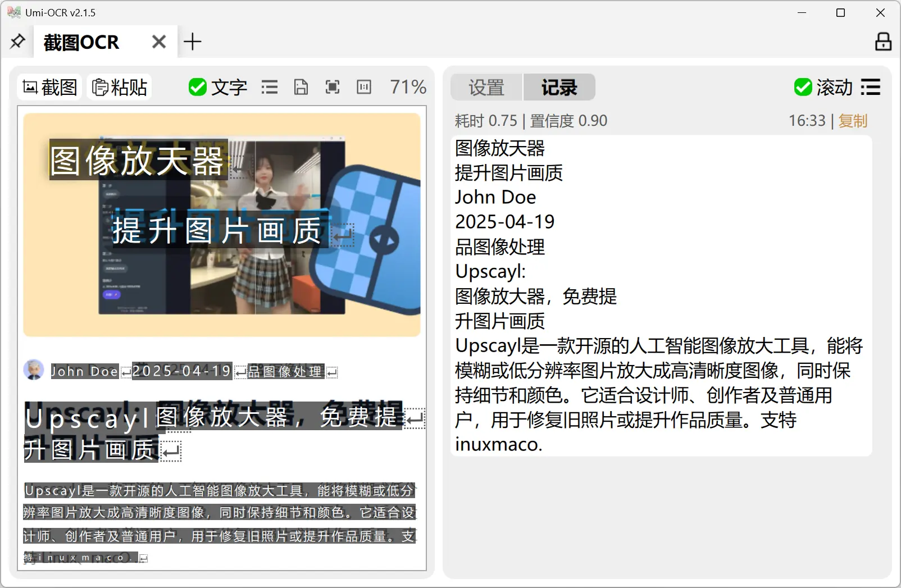Save the image using the save icon
This screenshot has width=901, height=588.
click(x=301, y=87)
